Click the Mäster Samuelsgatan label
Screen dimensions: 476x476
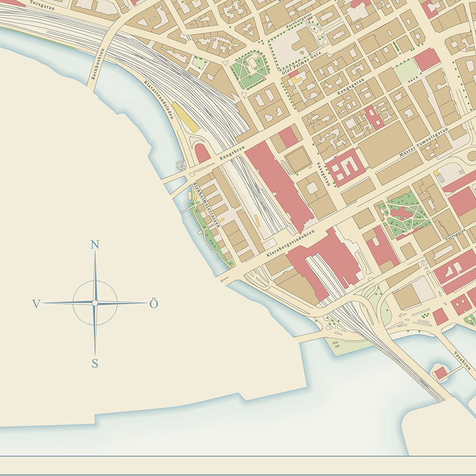pos(423,142)
